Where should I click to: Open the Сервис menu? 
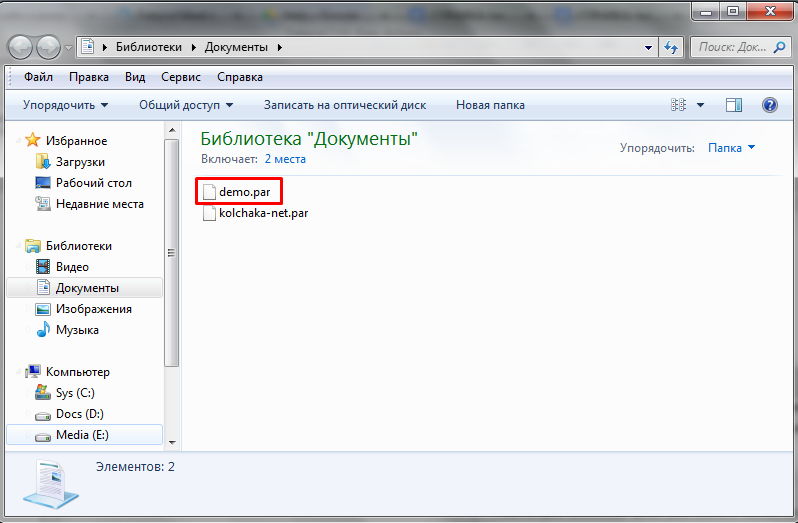(181, 77)
